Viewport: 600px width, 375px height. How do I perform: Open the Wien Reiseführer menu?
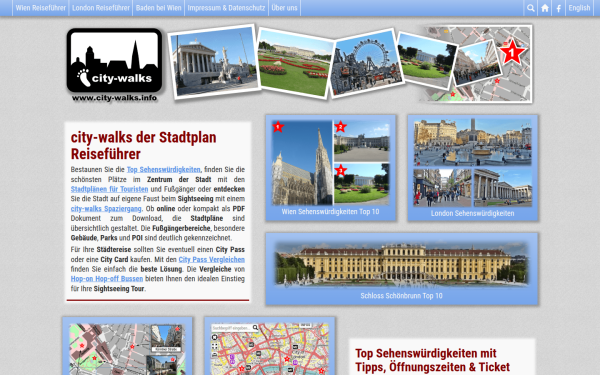pyautogui.click(x=41, y=8)
